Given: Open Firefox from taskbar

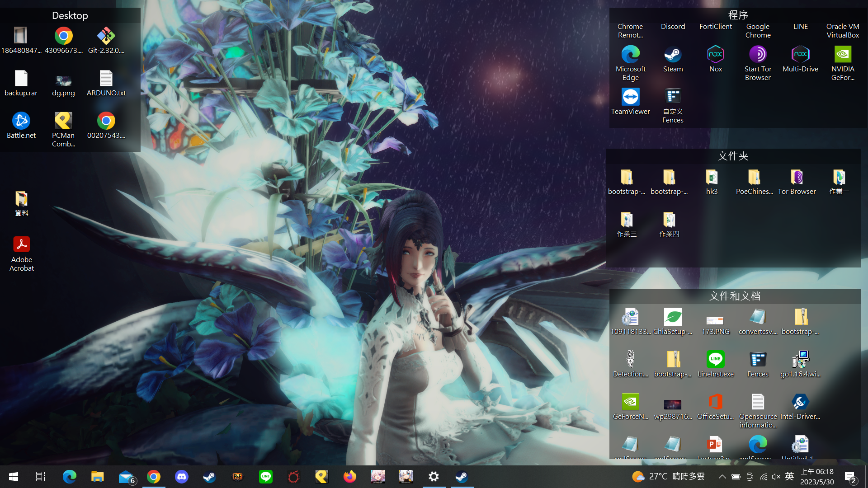Looking at the screenshot, I should pos(349,477).
